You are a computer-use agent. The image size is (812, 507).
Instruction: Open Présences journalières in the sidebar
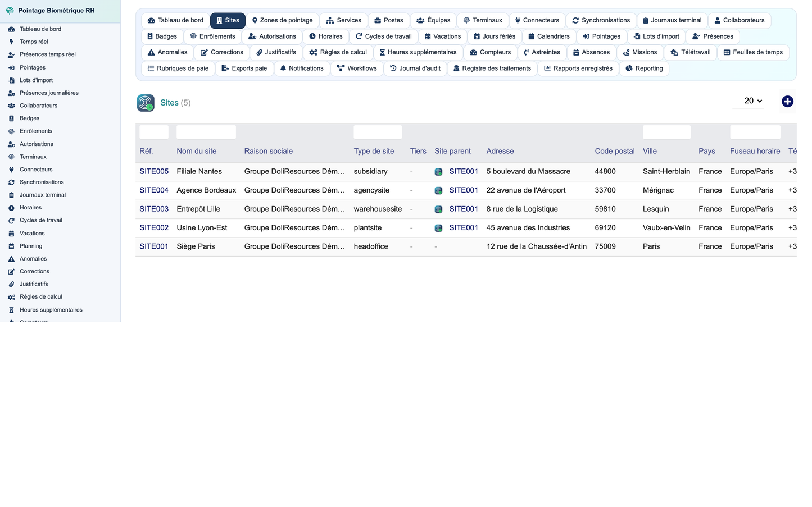49,93
